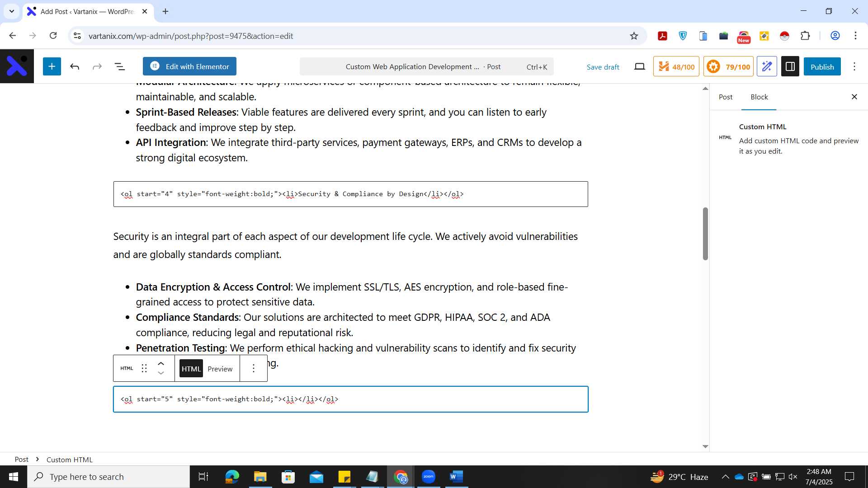
Task: Open the 79/100 score panel
Action: [728, 66]
